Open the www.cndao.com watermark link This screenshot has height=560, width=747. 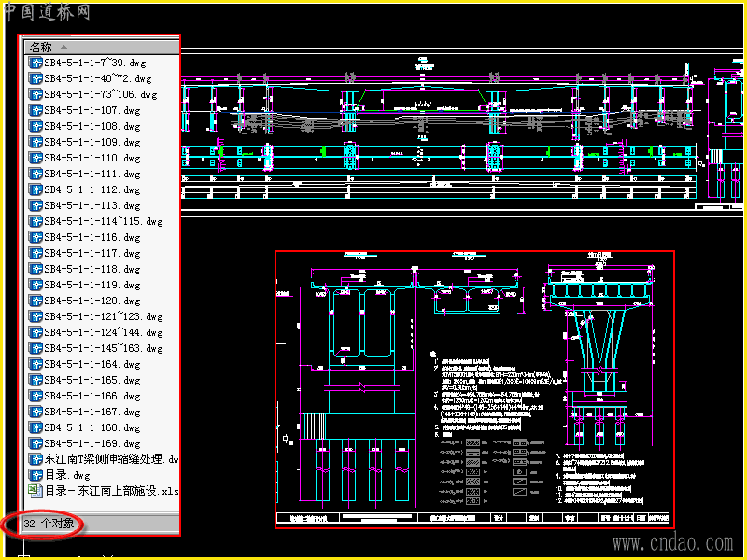673,543
